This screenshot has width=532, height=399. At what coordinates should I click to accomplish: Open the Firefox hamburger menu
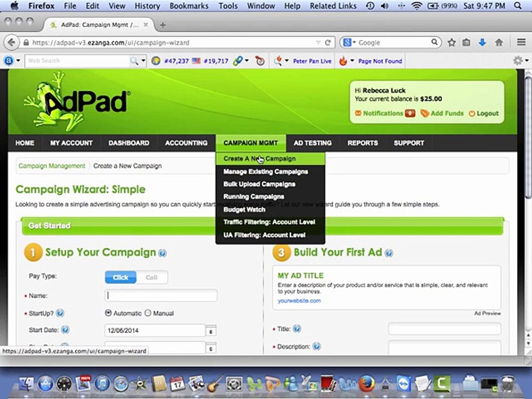(521, 42)
